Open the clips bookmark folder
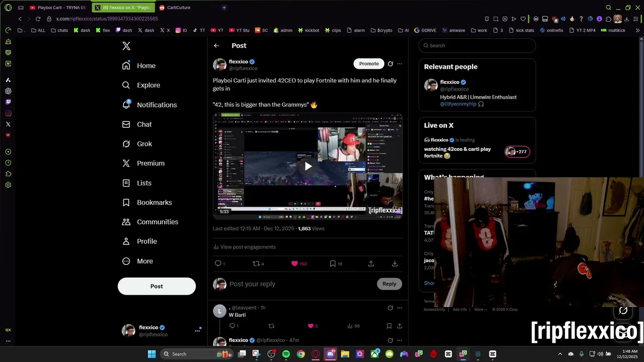The width and height of the screenshot is (644, 362). tap(333, 30)
